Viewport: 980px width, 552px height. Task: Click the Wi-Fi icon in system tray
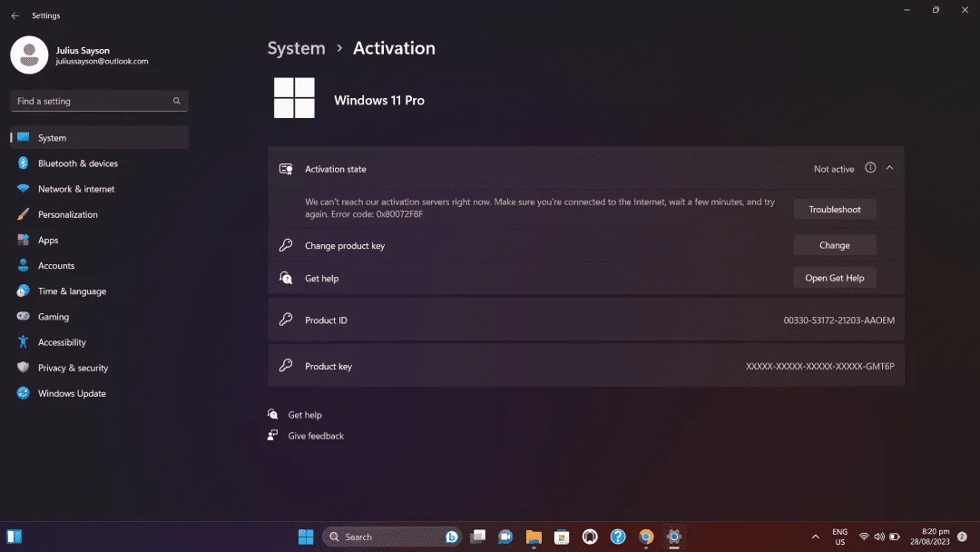[864, 537]
